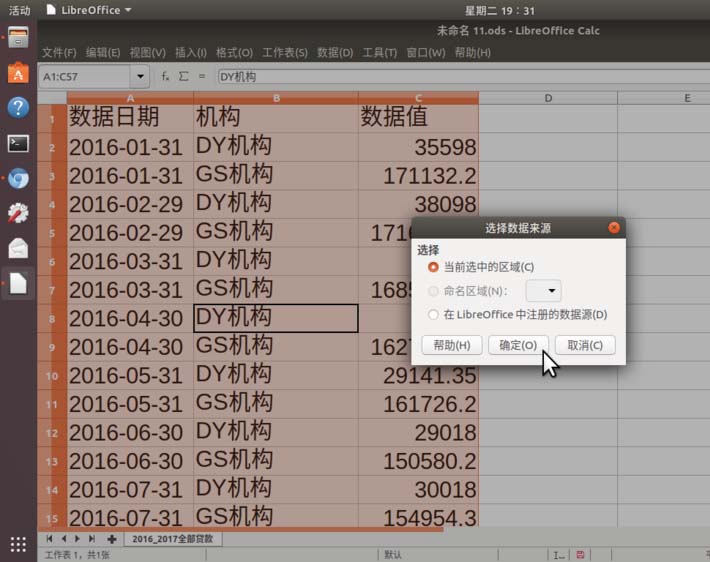Open the Help icon in the dock
The image size is (710, 562).
[x=18, y=108]
